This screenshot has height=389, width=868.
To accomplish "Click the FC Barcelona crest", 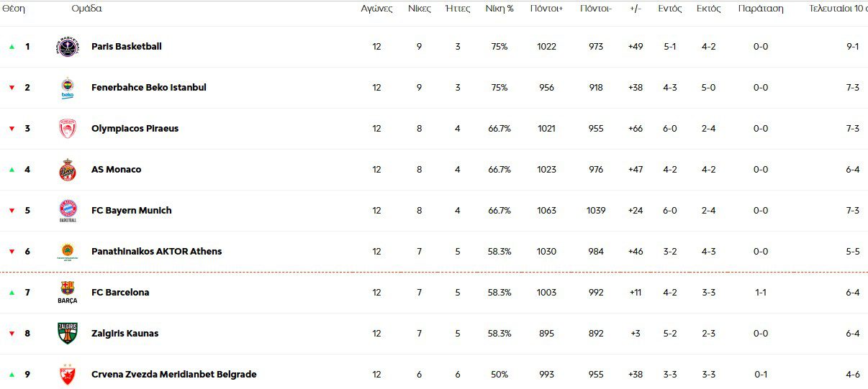I will (67, 292).
